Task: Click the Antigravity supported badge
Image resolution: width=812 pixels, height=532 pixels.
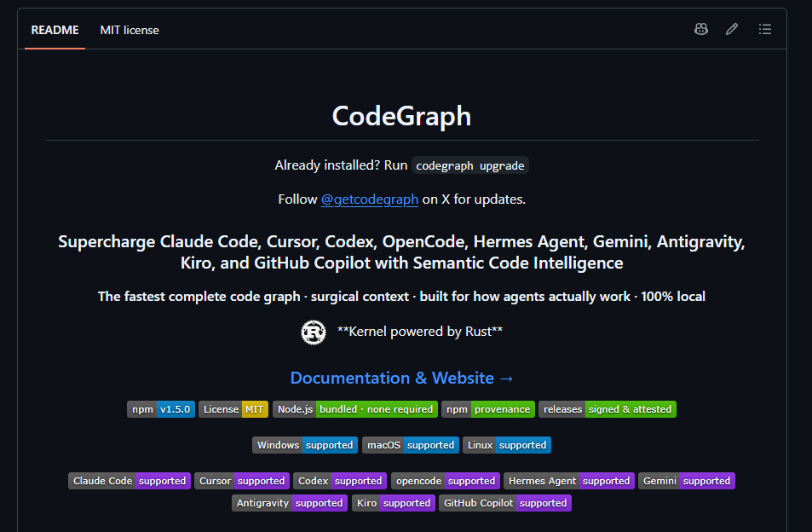Action: (x=290, y=503)
